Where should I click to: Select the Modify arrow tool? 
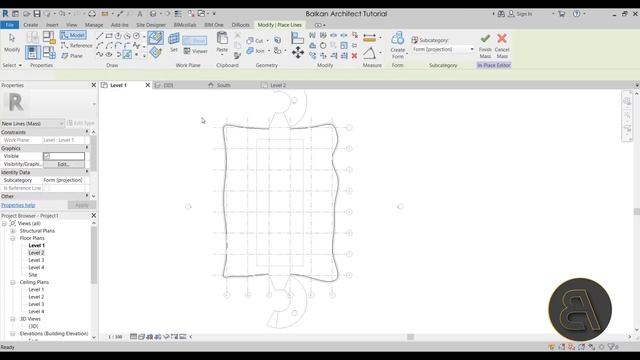(x=12, y=42)
